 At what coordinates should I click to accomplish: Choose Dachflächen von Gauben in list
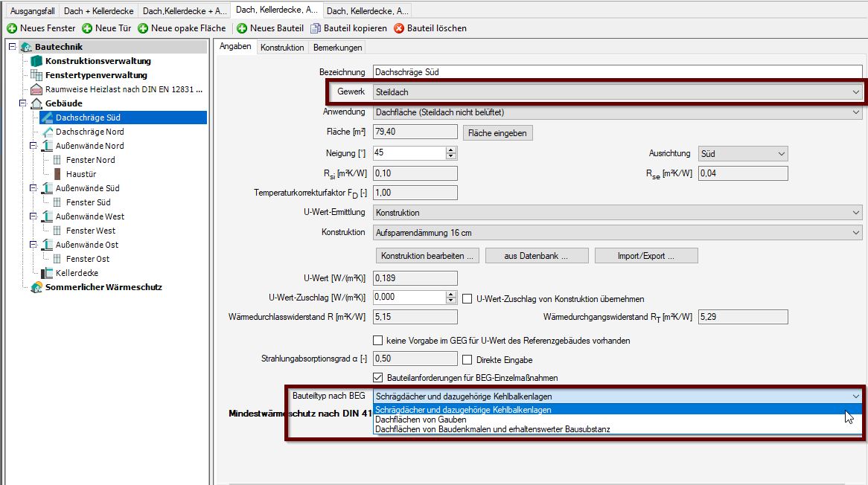pos(421,420)
